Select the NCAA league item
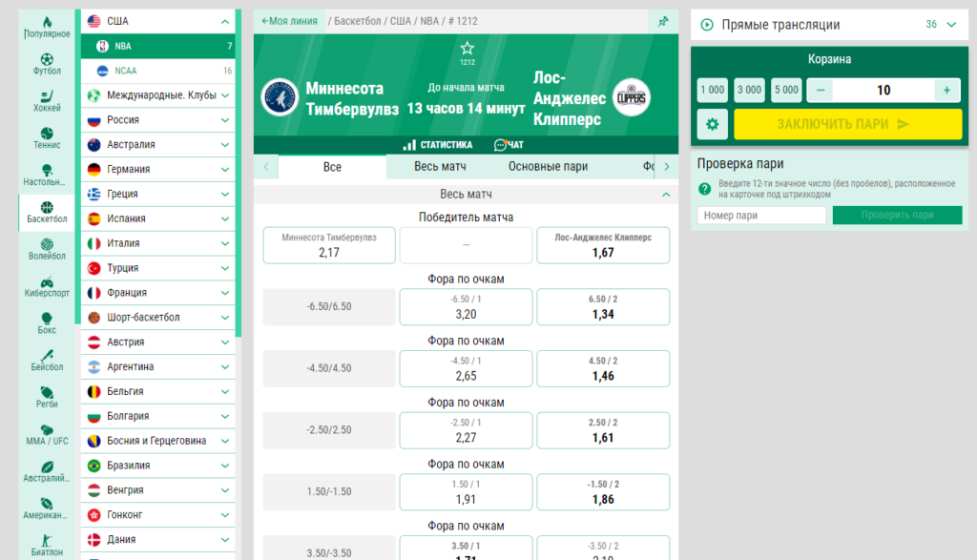 pyautogui.click(x=158, y=71)
